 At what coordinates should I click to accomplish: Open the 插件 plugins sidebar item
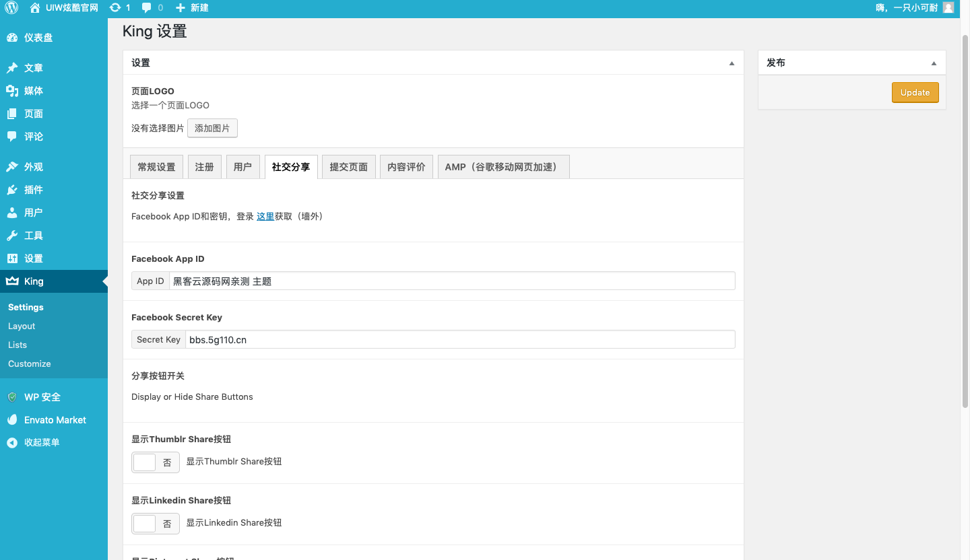click(x=34, y=190)
